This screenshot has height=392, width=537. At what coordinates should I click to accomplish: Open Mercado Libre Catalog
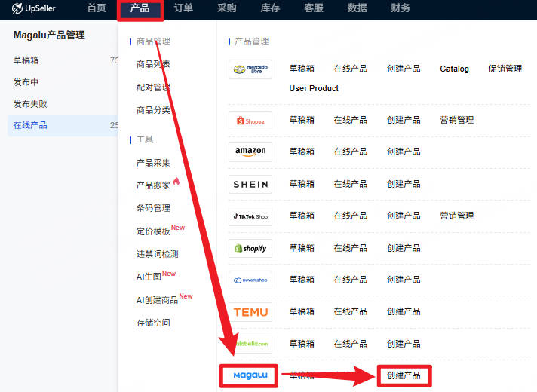click(454, 69)
